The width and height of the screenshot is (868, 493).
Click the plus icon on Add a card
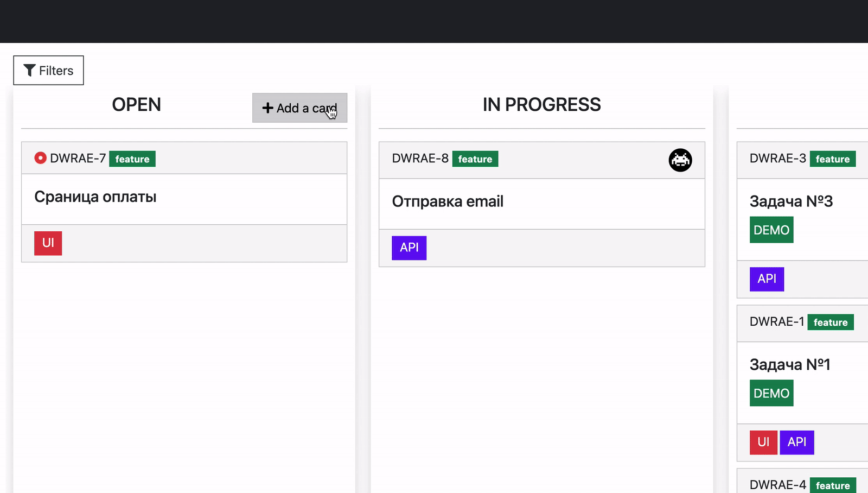267,108
